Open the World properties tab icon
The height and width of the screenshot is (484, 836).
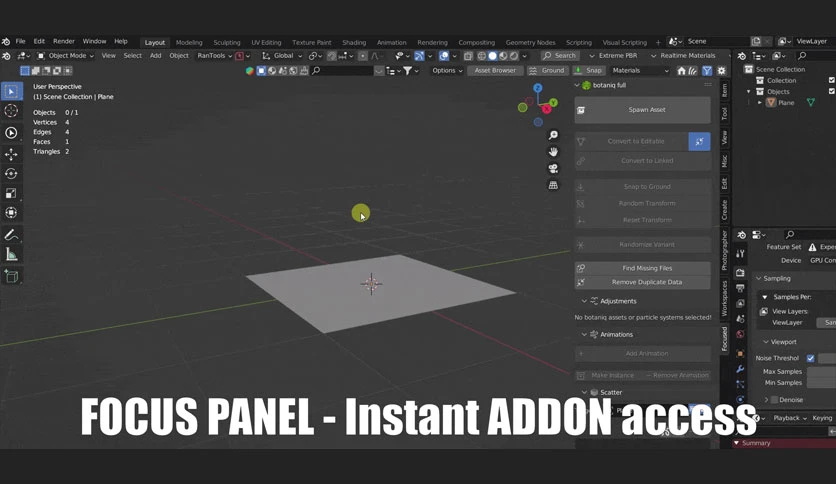pos(740,334)
